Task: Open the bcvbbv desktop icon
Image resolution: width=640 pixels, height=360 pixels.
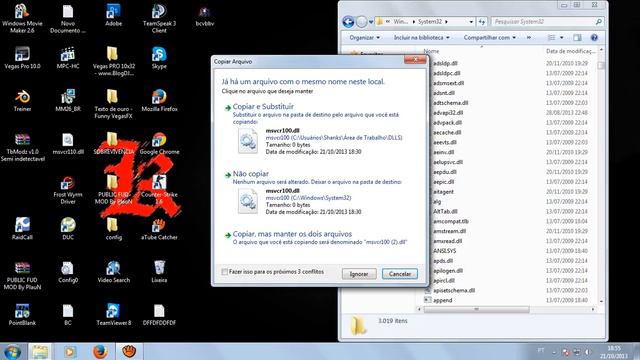Action: [x=204, y=16]
